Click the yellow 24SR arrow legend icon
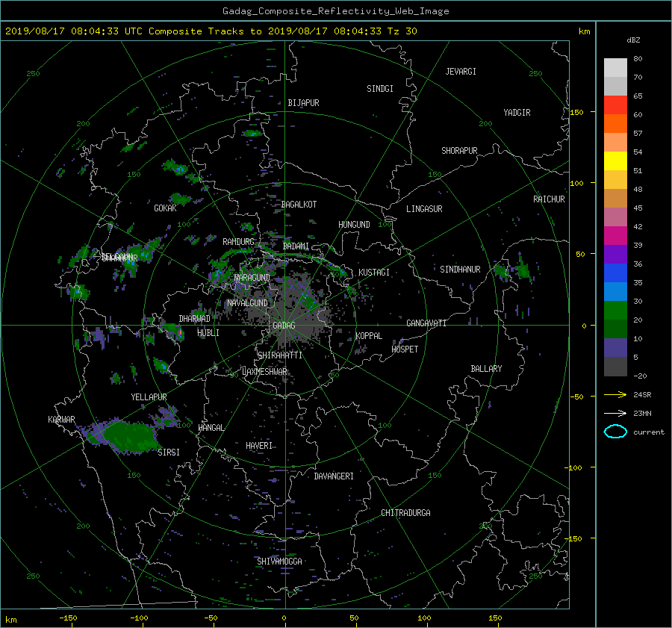 (615, 394)
